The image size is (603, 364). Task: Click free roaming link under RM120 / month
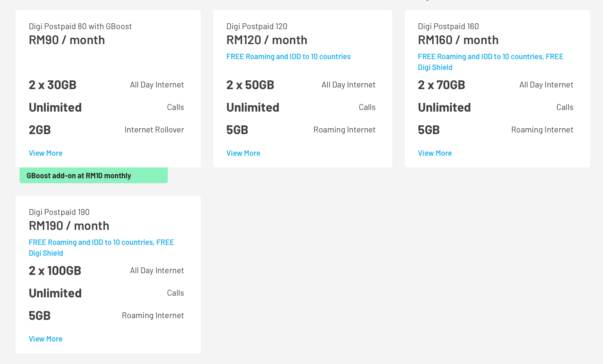coord(289,57)
